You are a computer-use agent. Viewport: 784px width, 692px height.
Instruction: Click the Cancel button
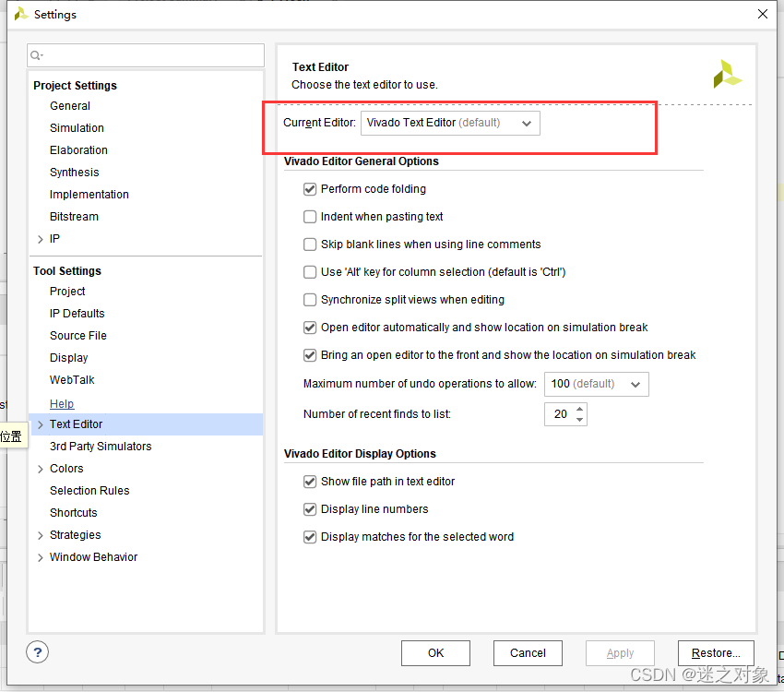tap(528, 653)
